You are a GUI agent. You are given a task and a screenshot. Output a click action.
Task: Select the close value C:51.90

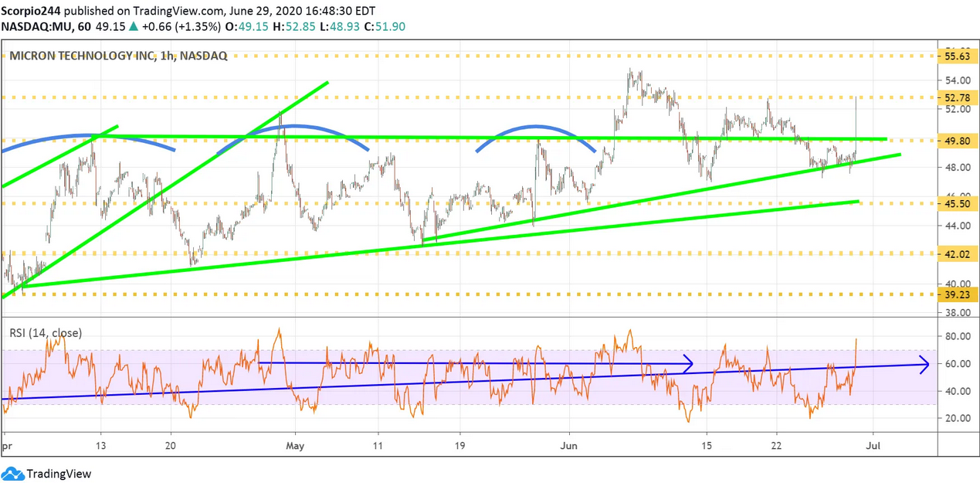[x=383, y=26]
